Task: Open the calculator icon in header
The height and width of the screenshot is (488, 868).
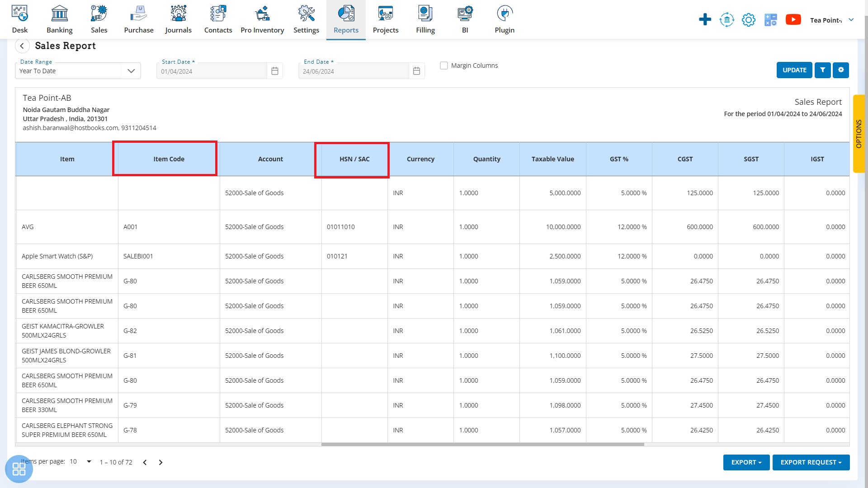Action: (x=770, y=20)
